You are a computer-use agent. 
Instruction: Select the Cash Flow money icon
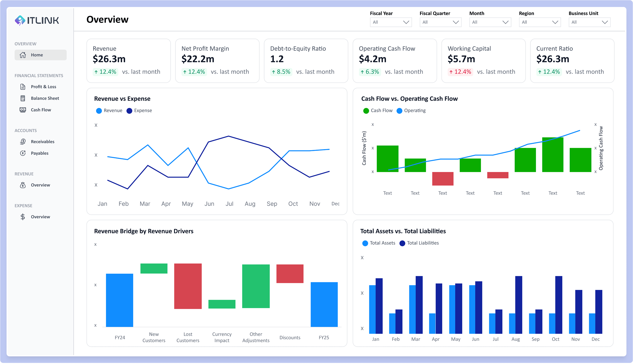(23, 110)
